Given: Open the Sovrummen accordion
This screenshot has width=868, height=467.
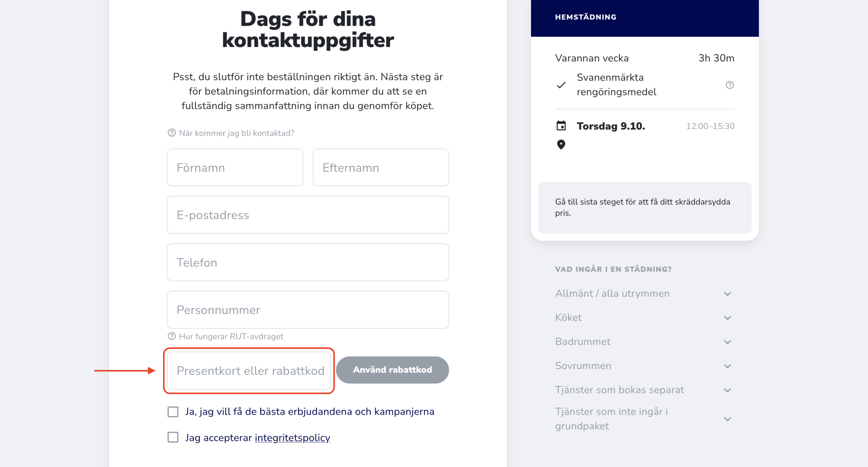Looking at the screenshot, I should (x=727, y=366).
